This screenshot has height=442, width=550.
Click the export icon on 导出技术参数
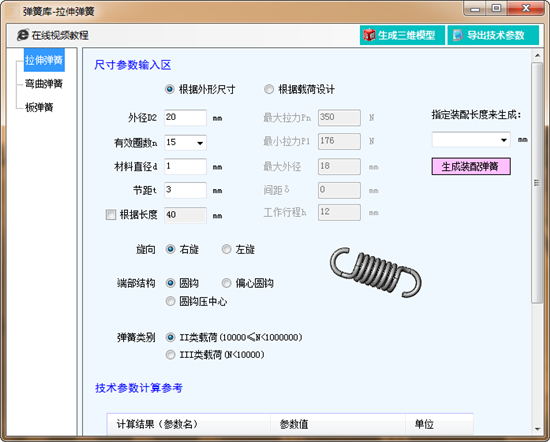point(458,35)
